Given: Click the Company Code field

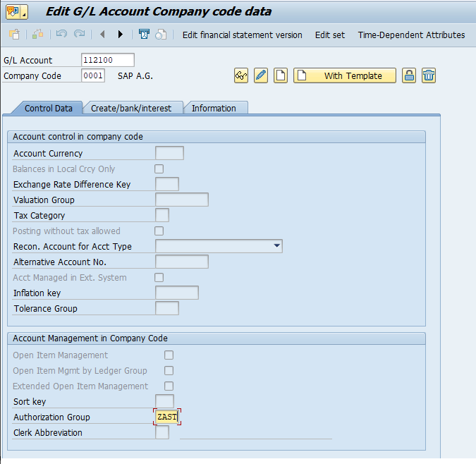Looking at the screenshot, I should click(93, 75).
